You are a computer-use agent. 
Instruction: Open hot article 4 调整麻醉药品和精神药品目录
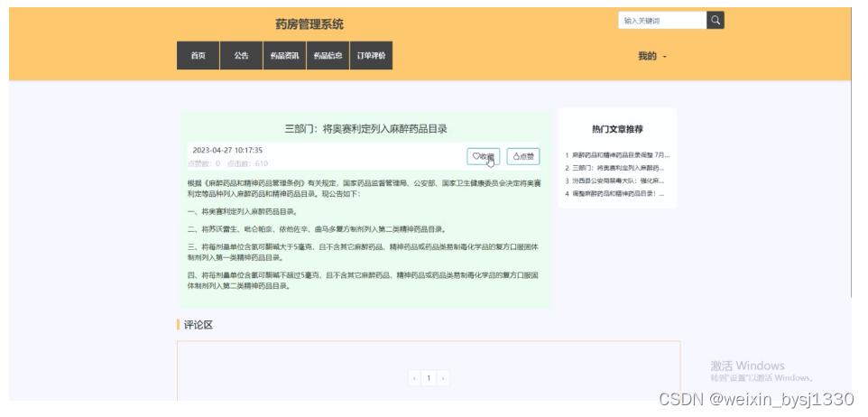tap(614, 193)
